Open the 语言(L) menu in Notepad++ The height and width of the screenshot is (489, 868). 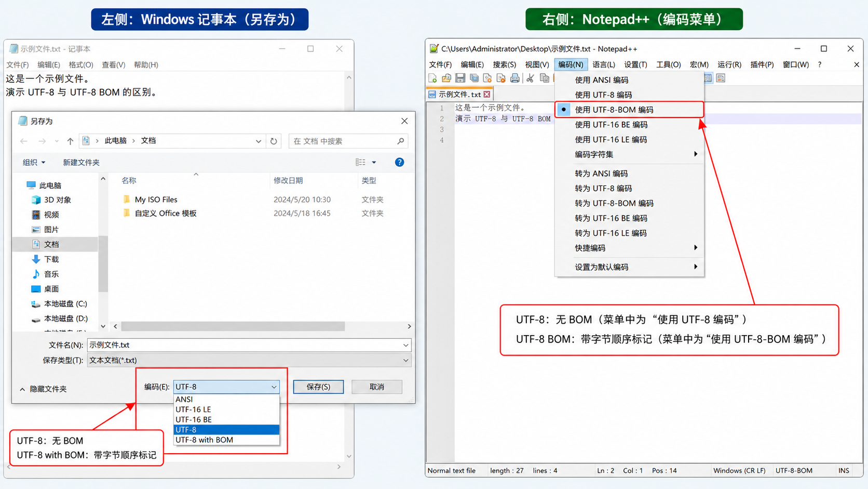click(x=604, y=64)
